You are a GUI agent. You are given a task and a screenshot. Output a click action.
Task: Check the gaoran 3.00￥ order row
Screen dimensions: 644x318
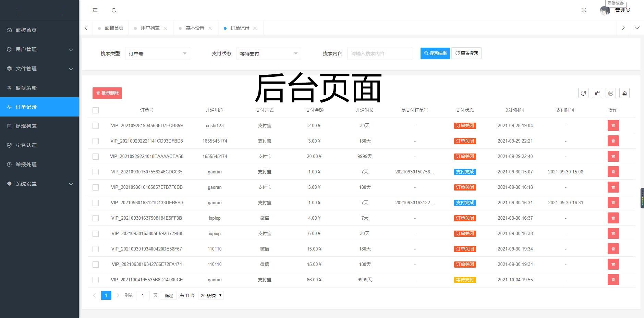pyautogui.click(x=96, y=187)
